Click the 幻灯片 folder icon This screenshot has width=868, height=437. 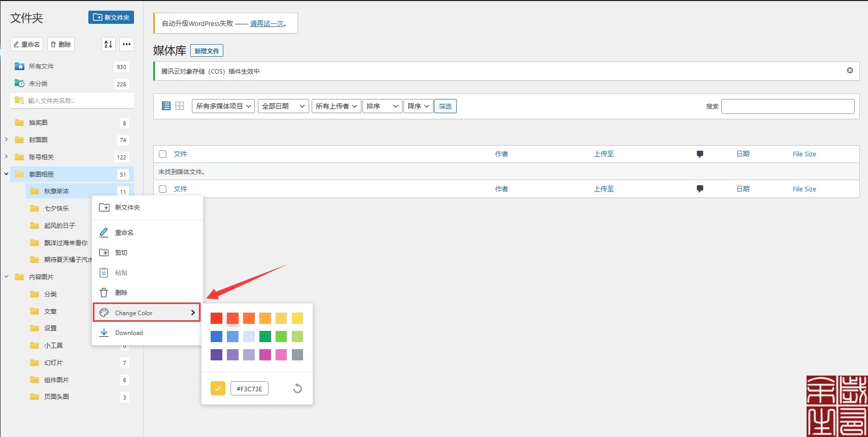(35, 363)
